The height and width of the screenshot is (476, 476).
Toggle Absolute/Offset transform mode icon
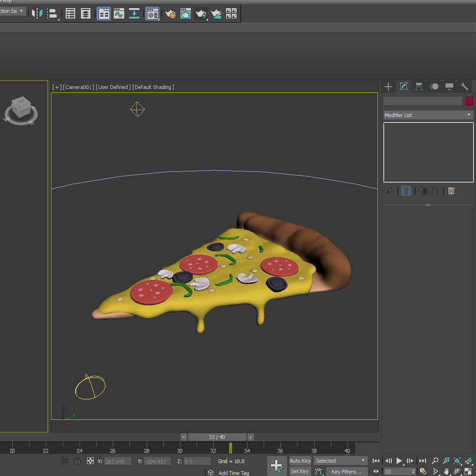(90, 461)
